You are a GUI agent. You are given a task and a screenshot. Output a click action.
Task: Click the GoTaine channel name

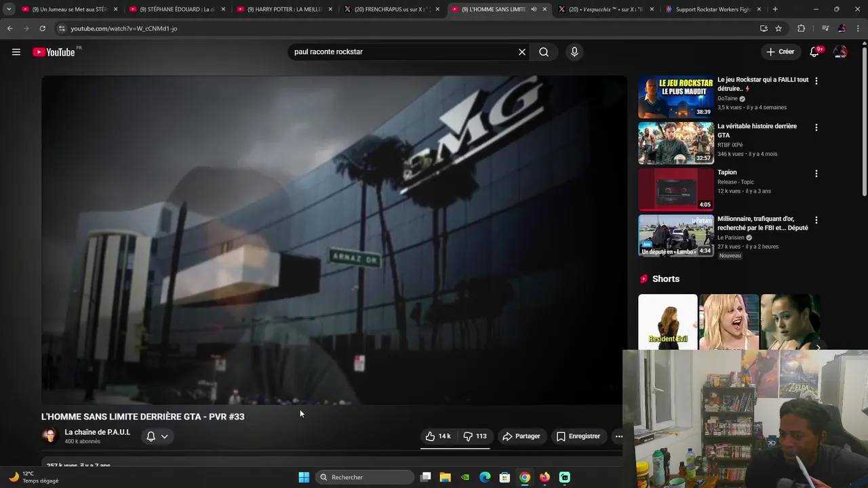(x=727, y=99)
